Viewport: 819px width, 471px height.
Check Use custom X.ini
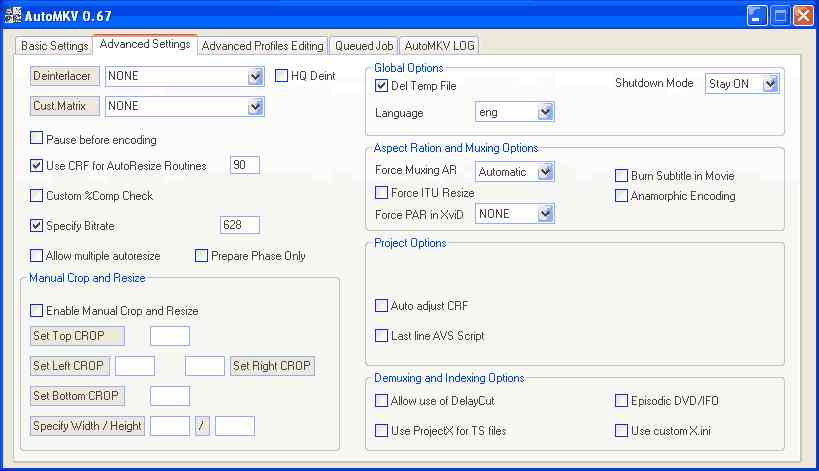[x=622, y=431]
